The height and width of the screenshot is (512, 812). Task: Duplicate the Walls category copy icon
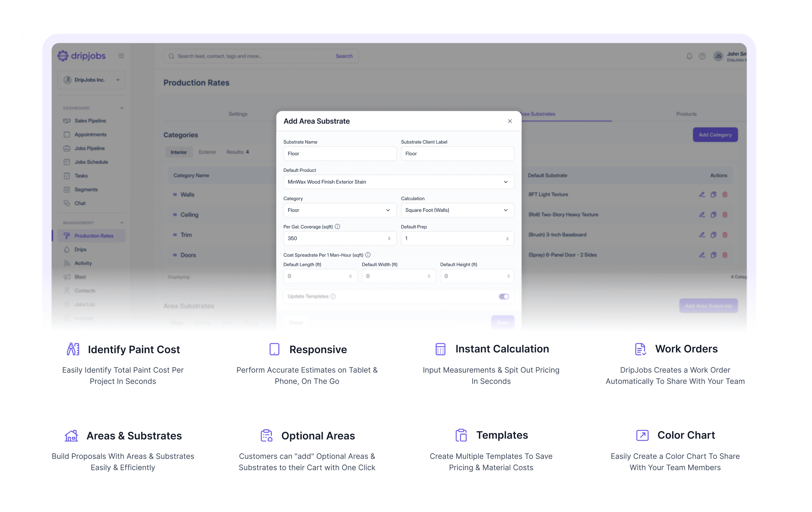[713, 195]
